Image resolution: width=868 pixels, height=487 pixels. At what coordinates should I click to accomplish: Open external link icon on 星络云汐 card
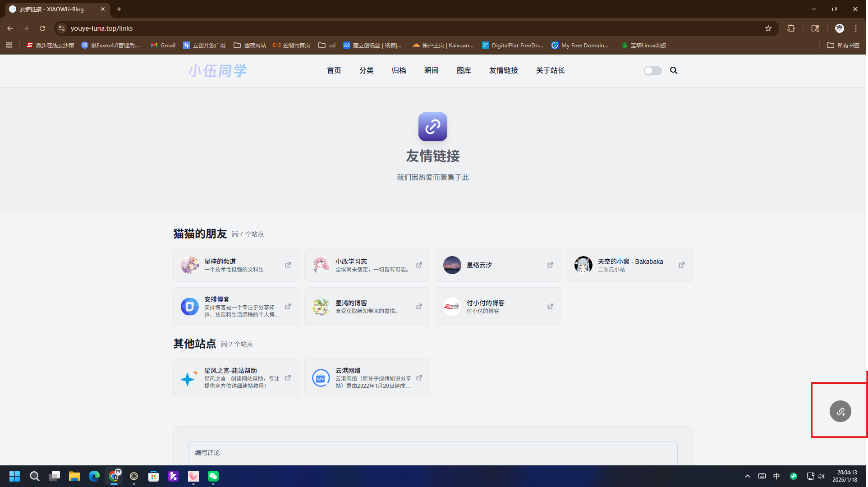click(550, 265)
